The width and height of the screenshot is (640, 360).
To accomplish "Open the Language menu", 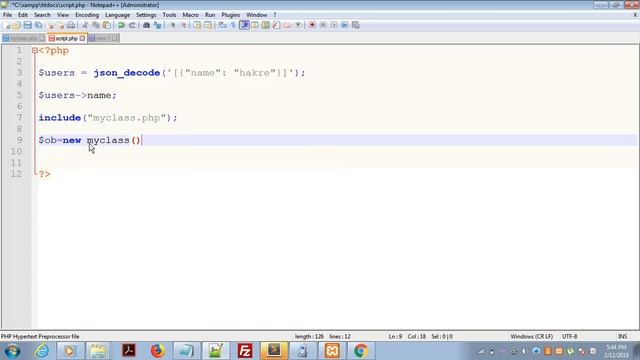I will 117,15.
